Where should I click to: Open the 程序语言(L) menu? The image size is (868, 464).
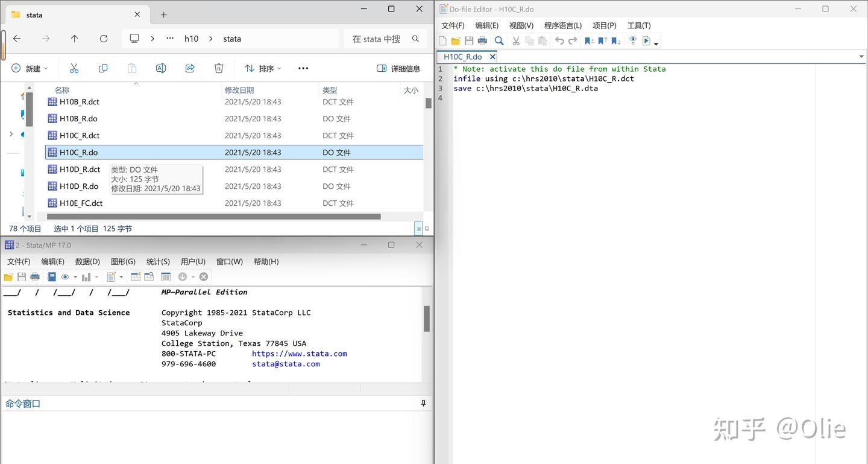(562, 25)
